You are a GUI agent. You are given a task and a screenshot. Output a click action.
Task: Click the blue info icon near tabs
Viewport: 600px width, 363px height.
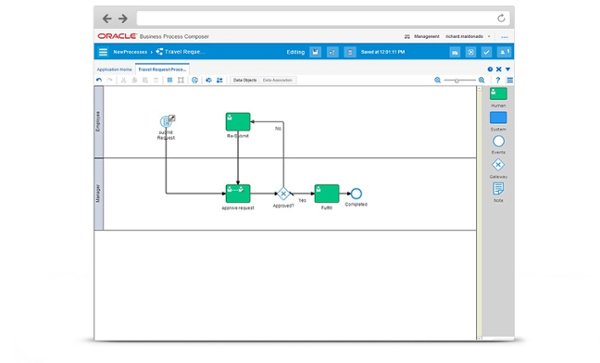click(x=490, y=69)
